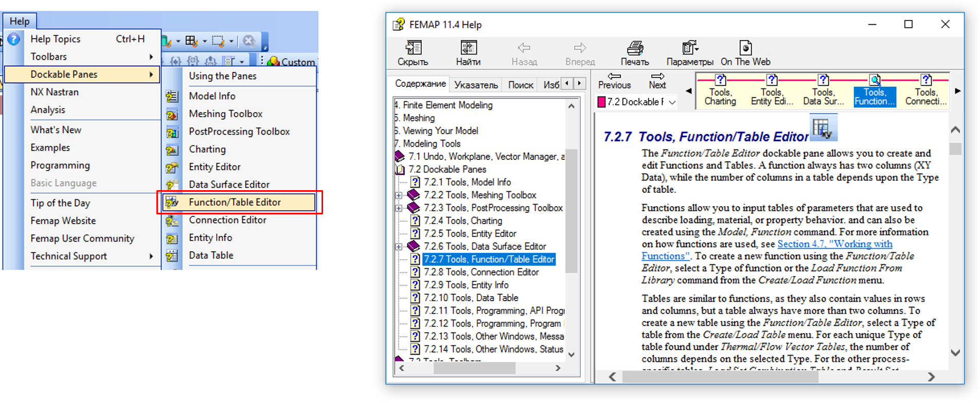Viewport: 980px width, 403px height.
Task: Select 7.2.5 Tools, Entity Editor topic
Action: (470, 234)
